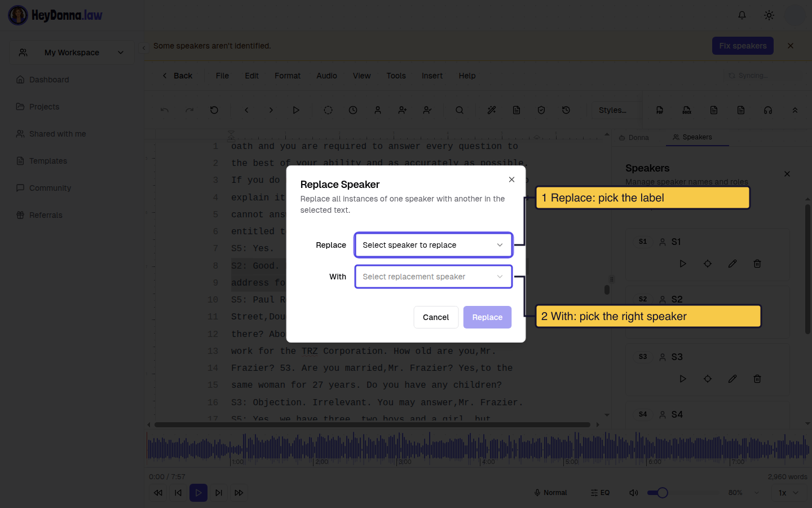Play sample for speaker S1

(683, 264)
